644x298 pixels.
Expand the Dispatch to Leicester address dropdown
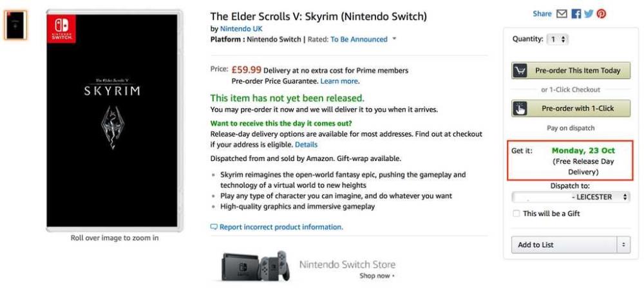click(571, 197)
